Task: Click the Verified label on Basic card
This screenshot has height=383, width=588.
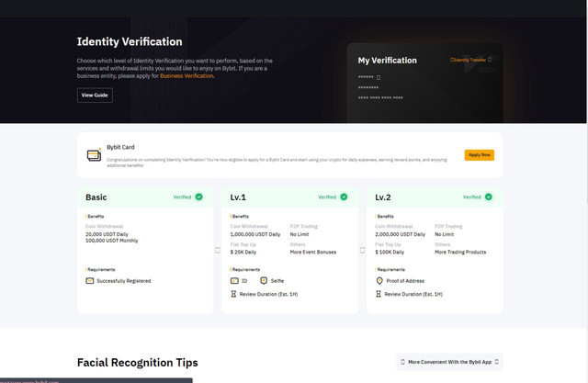Action: pyautogui.click(x=182, y=197)
